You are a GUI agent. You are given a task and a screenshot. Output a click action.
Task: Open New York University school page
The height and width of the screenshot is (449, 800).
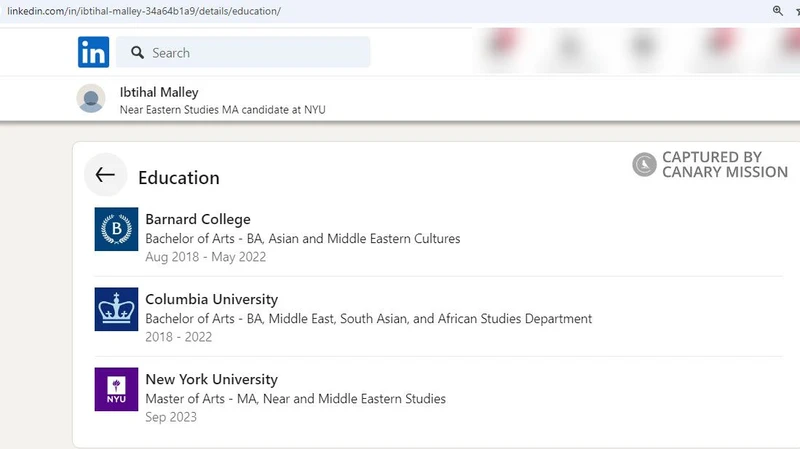click(x=212, y=380)
